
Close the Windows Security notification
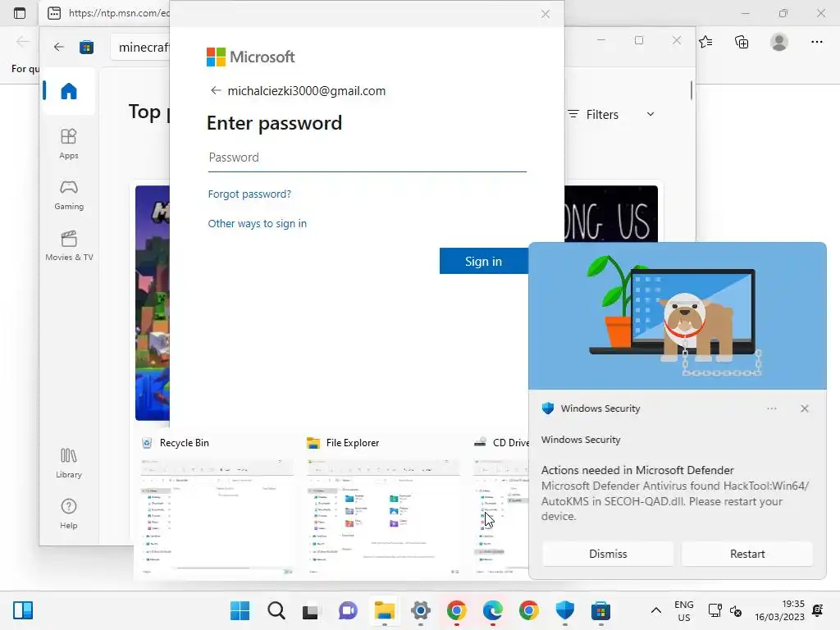[x=805, y=409]
